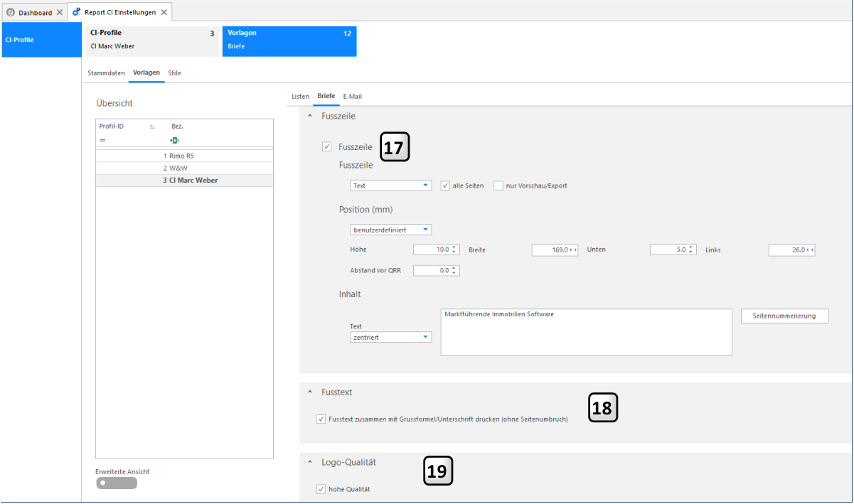Click the sort indicator beside Profil-ID
The width and height of the screenshot is (854, 504).
[152, 127]
